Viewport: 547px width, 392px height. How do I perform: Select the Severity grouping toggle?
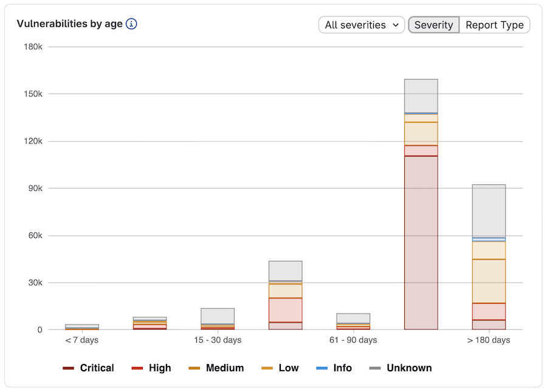click(x=433, y=25)
